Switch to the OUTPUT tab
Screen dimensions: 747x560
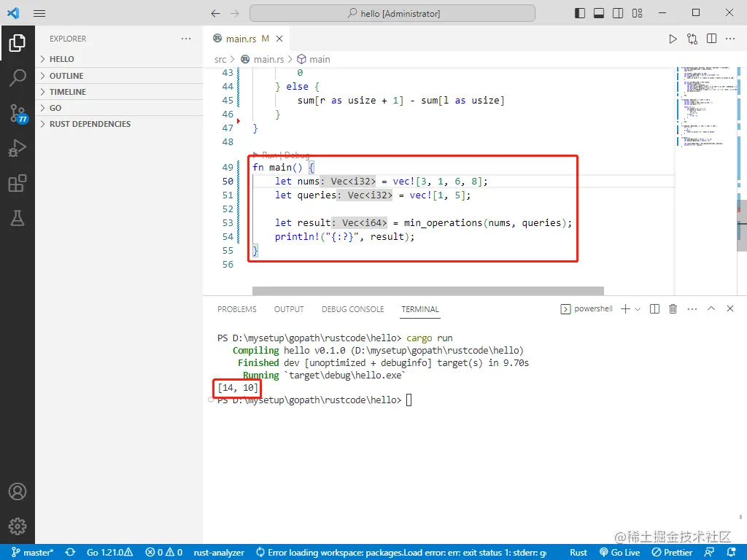tap(289, 309)
